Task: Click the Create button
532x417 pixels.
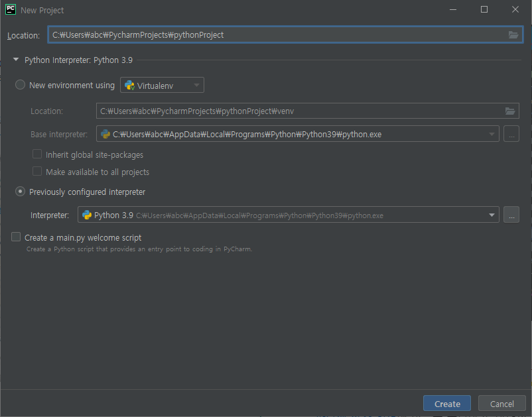Action: pos(447,404)
